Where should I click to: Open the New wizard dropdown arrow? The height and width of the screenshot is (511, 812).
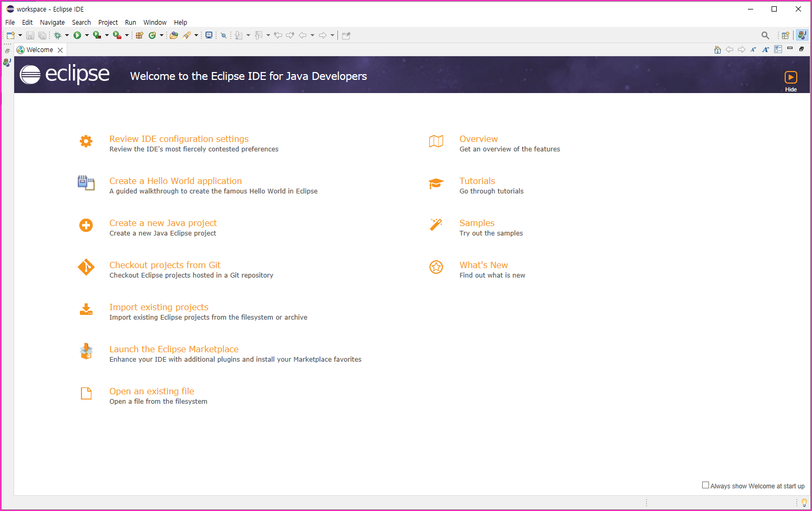(20, 35)
